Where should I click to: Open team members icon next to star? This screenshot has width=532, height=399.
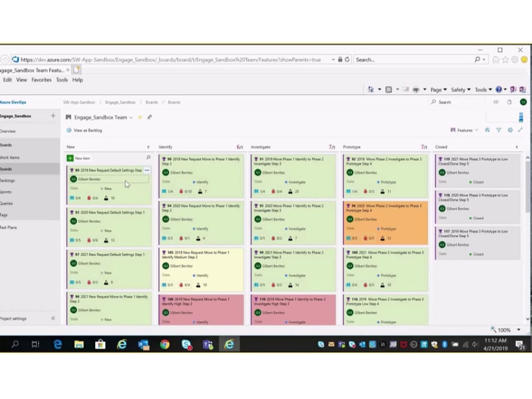tap(149, 118)
